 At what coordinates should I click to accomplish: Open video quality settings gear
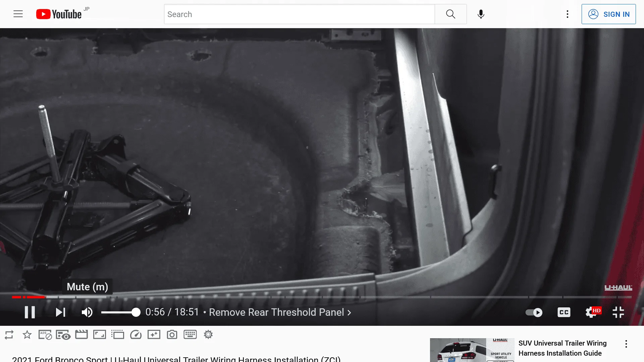pyautogui.click(x=591, y=312)
